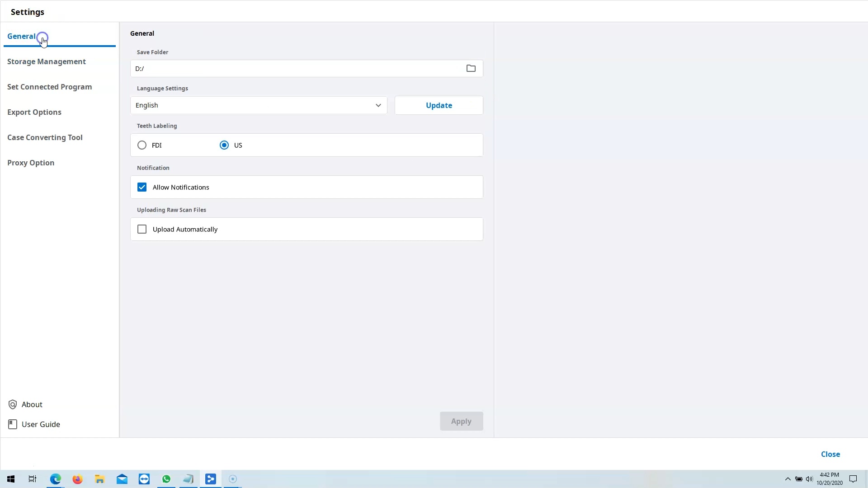The width and height of the screenshot is (868, 488).
Task: Click the taskbar clock showing 4:42 PM
Action: [x=829, y=479]
